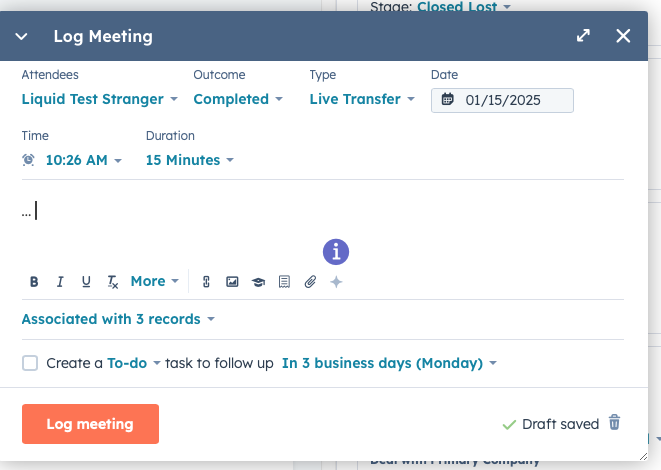661x470 pixels.
Task: Insert a link using the link icon
Action: pos(206,282)
